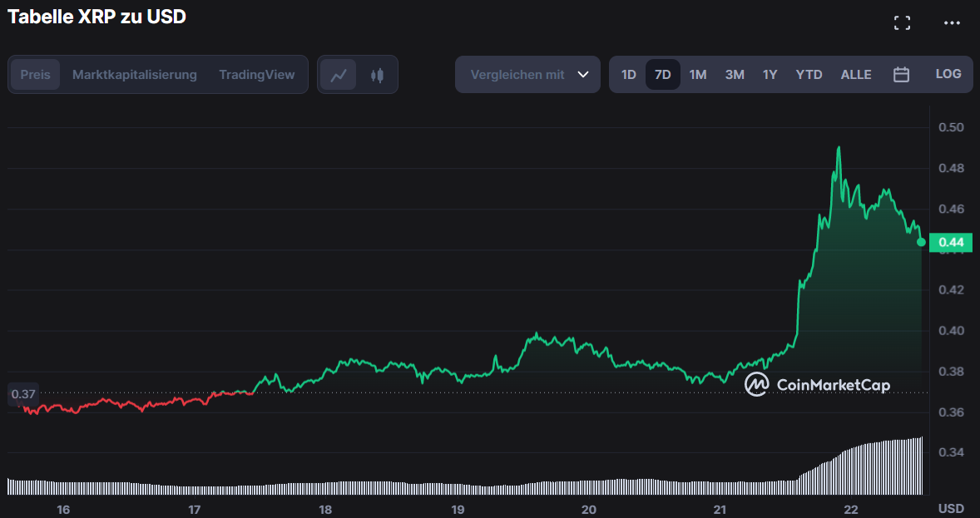Screen dimensions: 980x518
Task: Open the Vergleichen mit dropdown
Action: click(x=527, y=74)
